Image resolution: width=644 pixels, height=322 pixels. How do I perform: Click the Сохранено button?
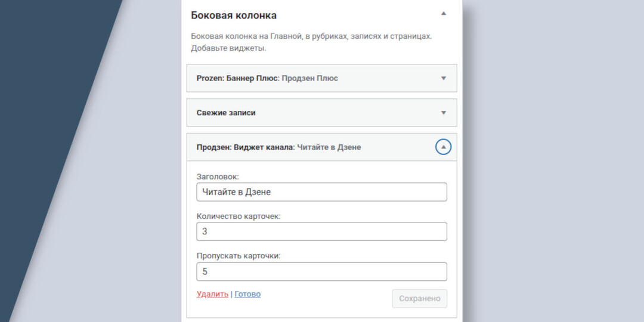419,299
